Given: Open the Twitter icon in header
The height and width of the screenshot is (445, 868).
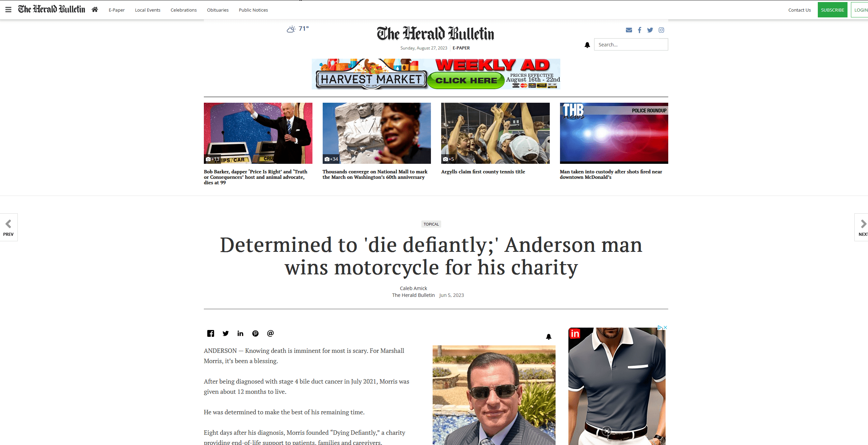Looking at the screenshot, I should pyautogui.click(x=650, y=30).
